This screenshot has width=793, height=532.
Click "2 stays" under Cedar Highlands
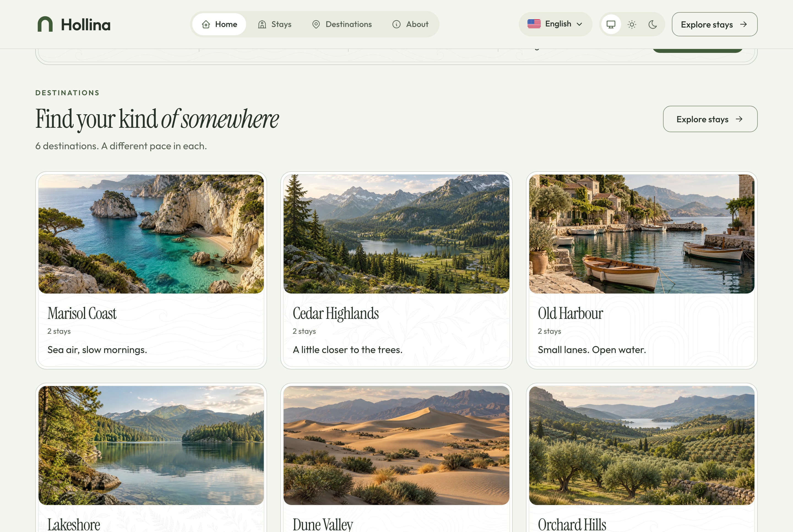pyautogui.click(x=304, y=331)
